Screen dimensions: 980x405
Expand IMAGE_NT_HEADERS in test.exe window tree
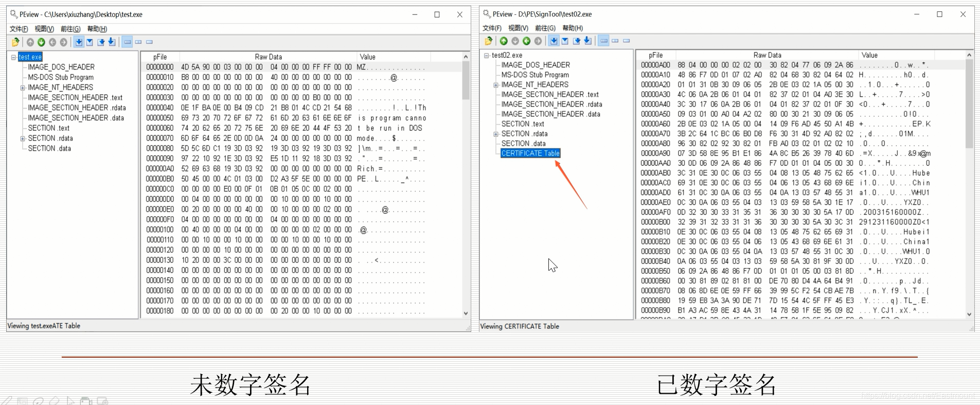click(x=23, y=88)
